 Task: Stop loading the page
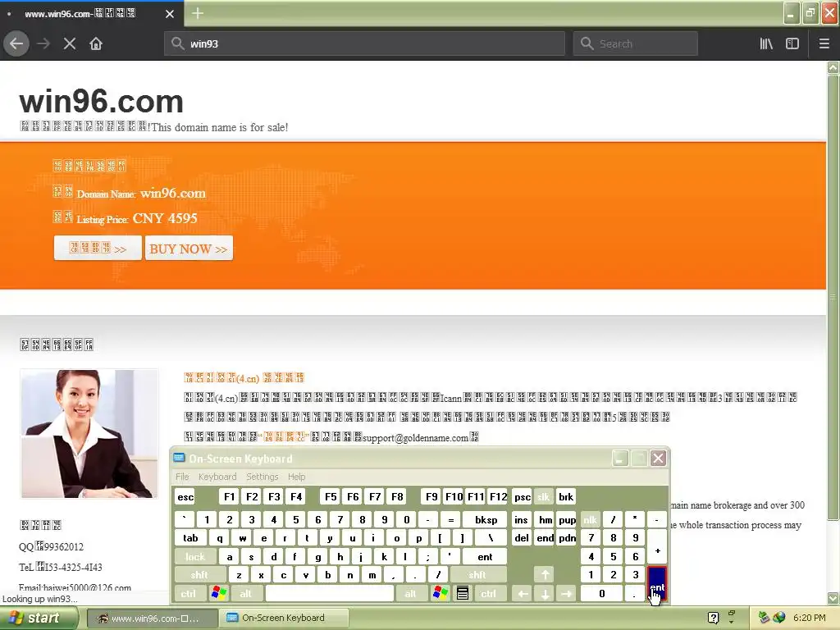pos(70,44)
